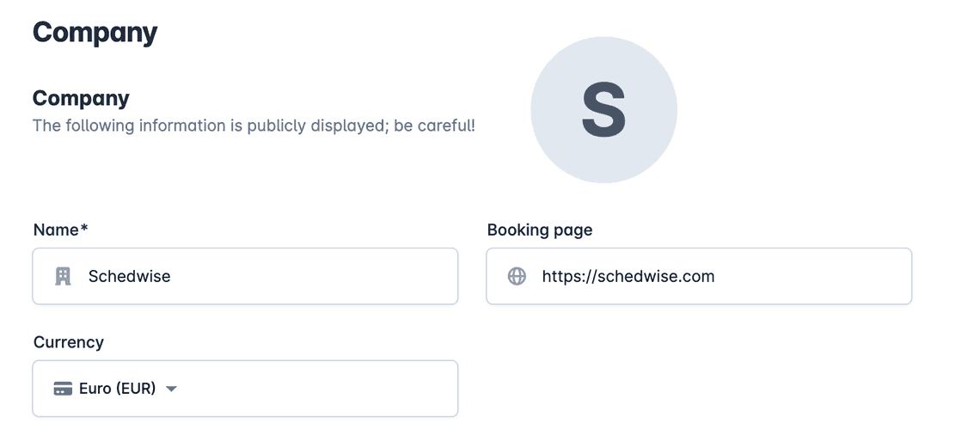The height and width of the screenshot is (448, 980).
Task: Click the Euro (EUR) label text
Action: (118, 389)
